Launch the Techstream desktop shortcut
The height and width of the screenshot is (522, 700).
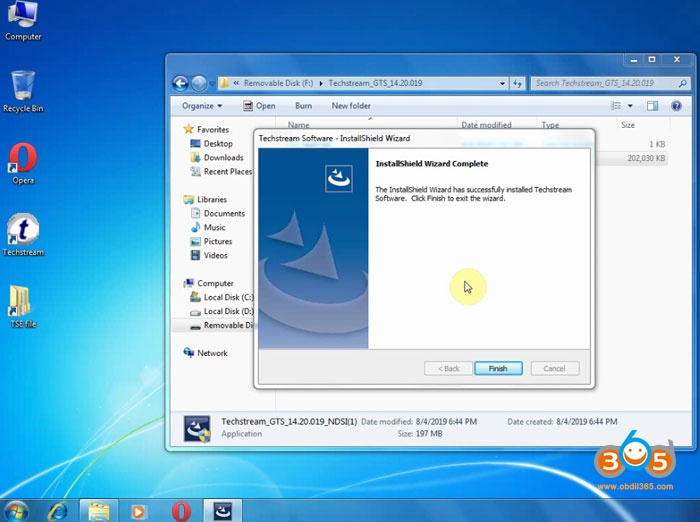point(23,235)
